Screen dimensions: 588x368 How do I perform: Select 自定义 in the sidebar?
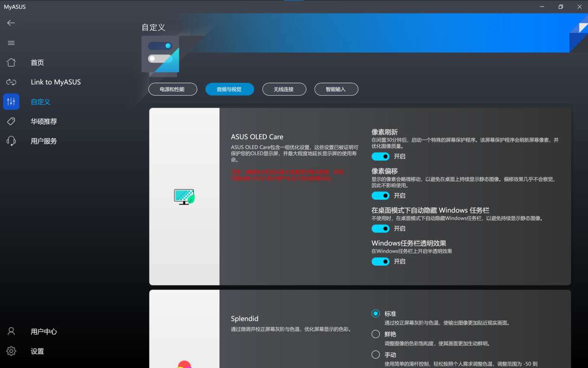pyautogui.click(x=41, y=102)
